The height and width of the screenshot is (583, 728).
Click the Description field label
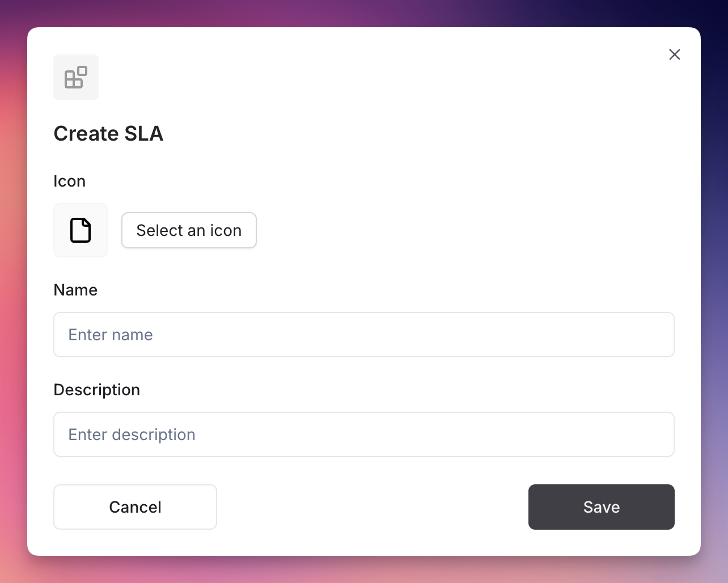97,390
